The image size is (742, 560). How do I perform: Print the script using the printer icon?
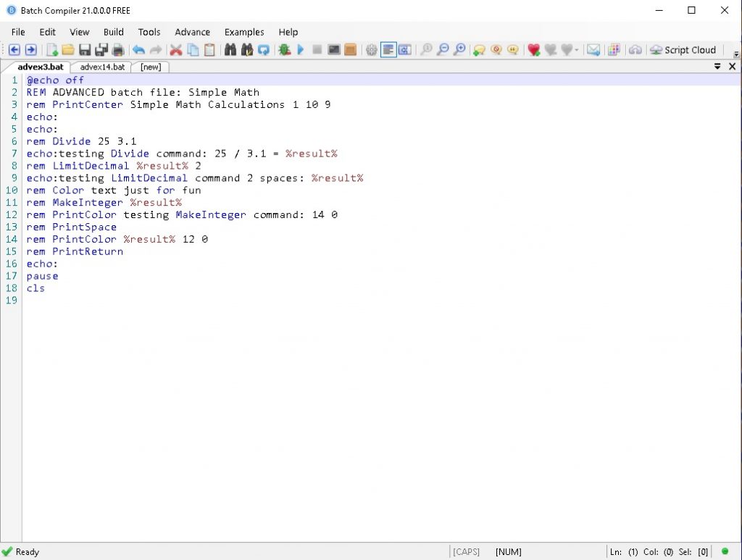click(118, 50)
